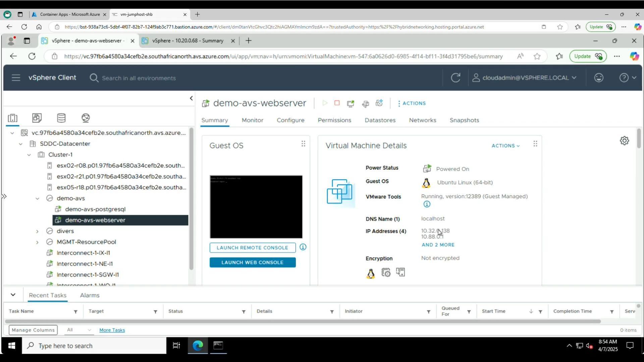This screenshot has width=644, height=362.
Task: Power on the VM with play icon
Action: click(x=325, y=103)
